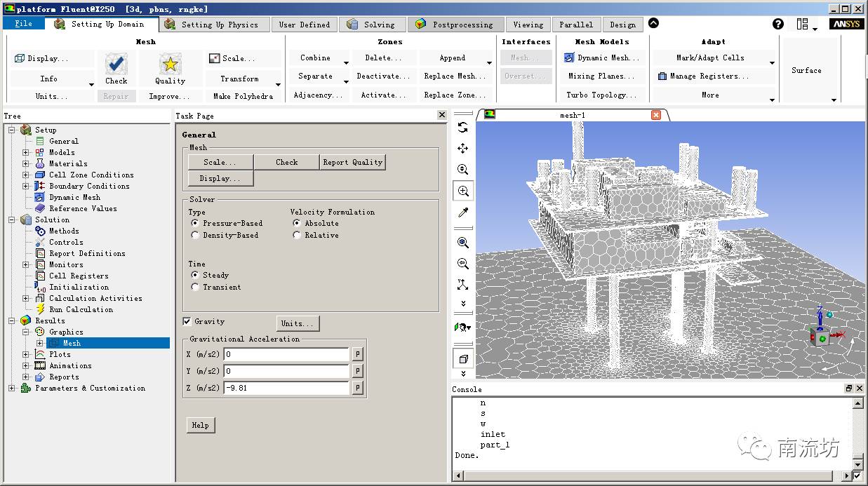Click the fit to window icon
This screenshot has height=486, width=868.
pos(462,243)
